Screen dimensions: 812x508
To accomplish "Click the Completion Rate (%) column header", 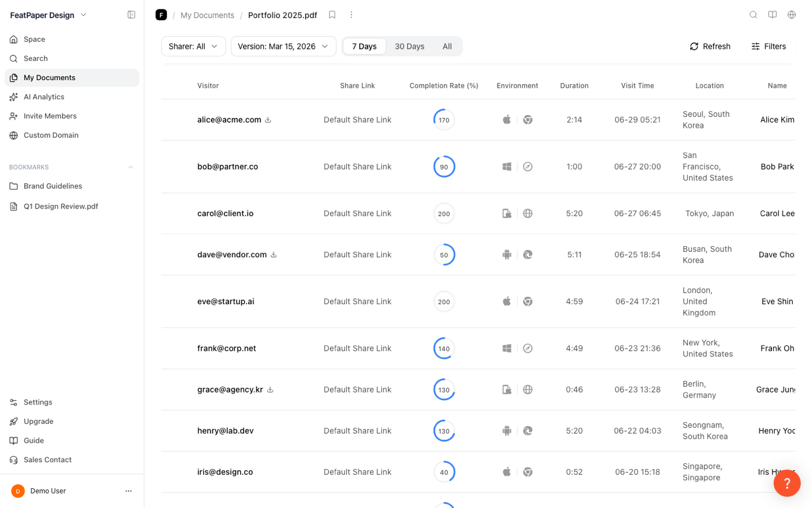I will pyautogui.click(x=444, y=86).
